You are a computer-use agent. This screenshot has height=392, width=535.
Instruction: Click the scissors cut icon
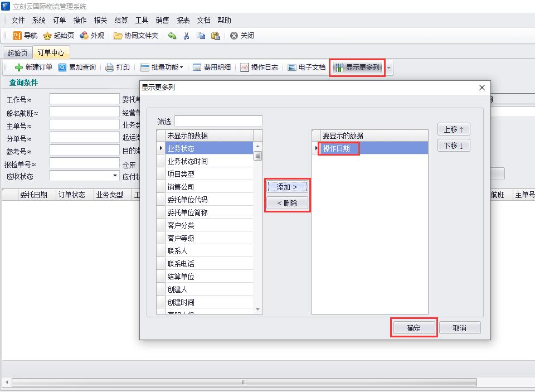click(x=187, y=36)
